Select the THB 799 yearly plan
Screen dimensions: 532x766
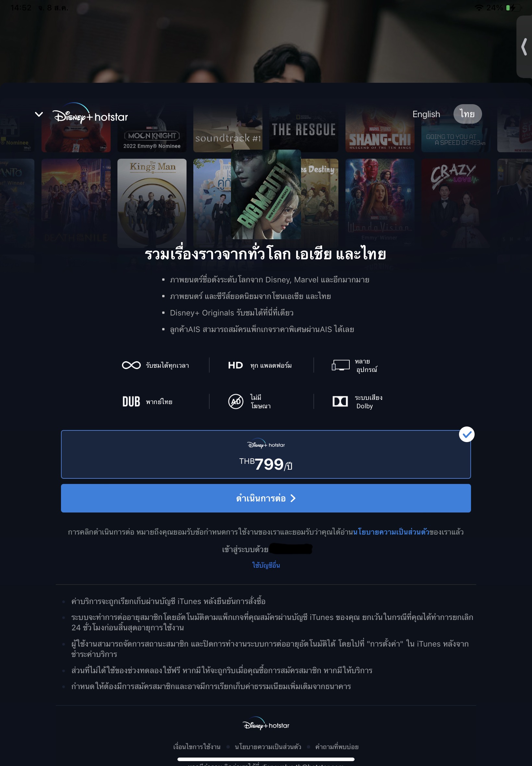coord(266,454)
